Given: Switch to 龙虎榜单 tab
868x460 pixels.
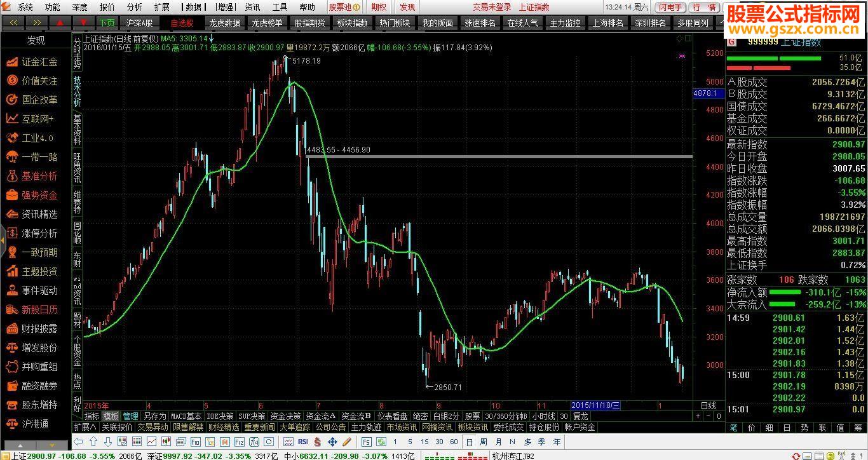Looking at the screenshot, I should (267, 22).
